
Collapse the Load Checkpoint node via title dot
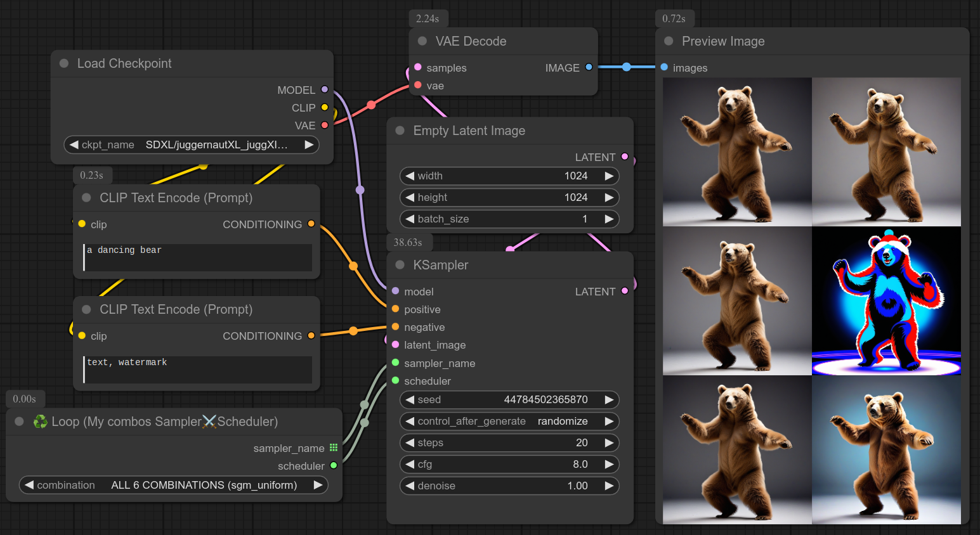(64, 63)
